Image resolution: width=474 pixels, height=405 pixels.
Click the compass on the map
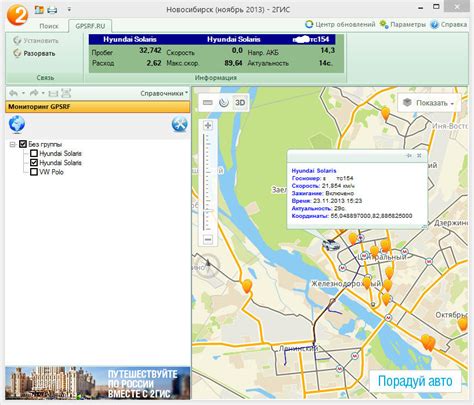[207, 266]
